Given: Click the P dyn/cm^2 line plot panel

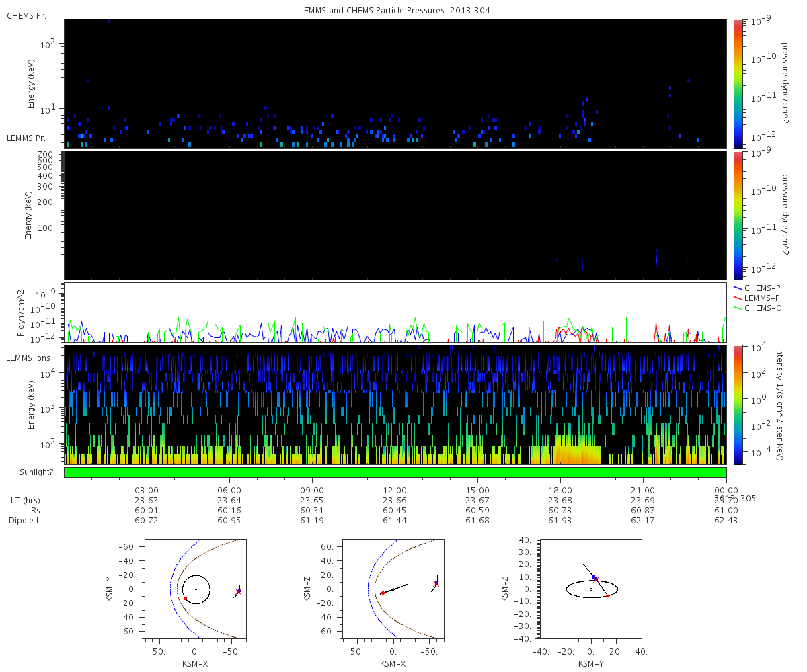Looking at the screenshot, I should (395, 312).
